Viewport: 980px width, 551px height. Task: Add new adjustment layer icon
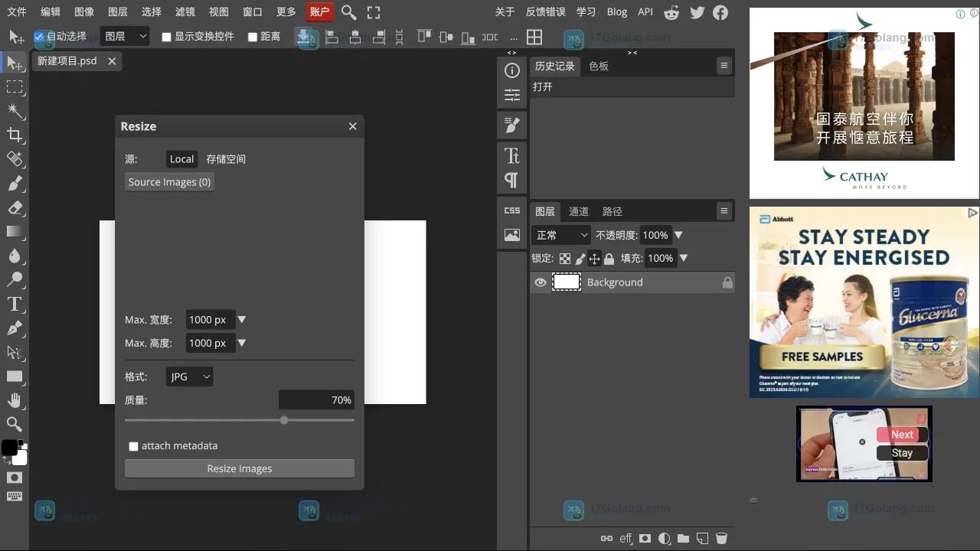pyautogui.click(x=664, y=539)
